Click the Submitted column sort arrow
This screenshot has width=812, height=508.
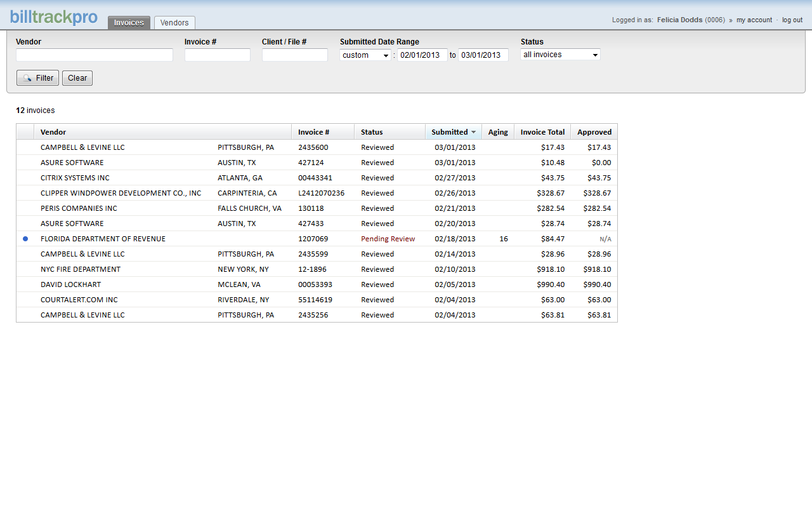point(473,132)
